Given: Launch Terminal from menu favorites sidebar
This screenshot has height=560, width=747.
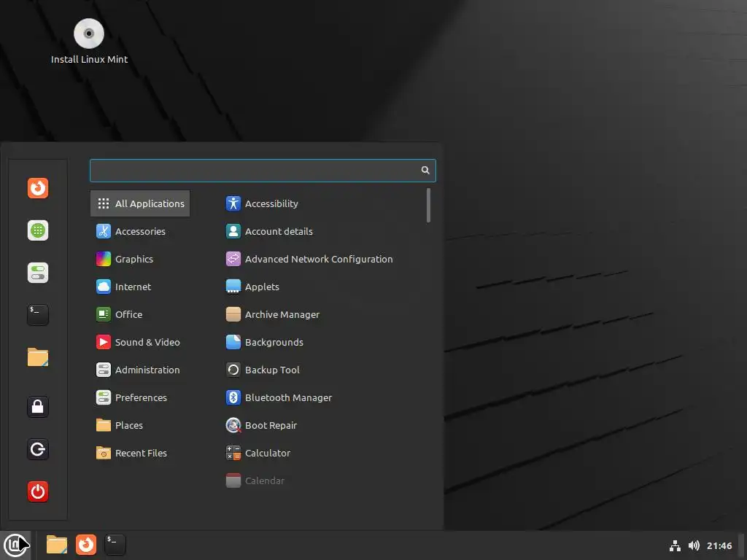Looking at the screenshot, I should pos(38,315).
